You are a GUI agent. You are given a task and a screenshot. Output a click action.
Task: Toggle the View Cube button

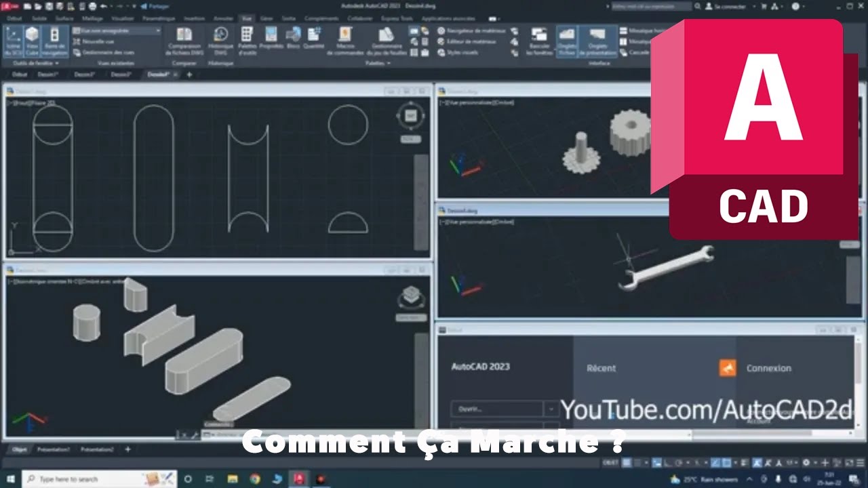click(x=32, y=41)
